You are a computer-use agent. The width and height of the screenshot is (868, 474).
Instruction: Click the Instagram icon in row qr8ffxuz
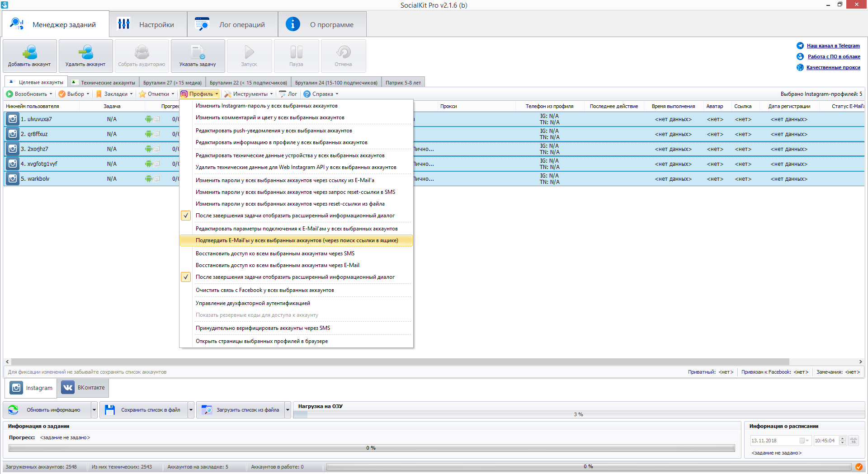click(13, 134)
